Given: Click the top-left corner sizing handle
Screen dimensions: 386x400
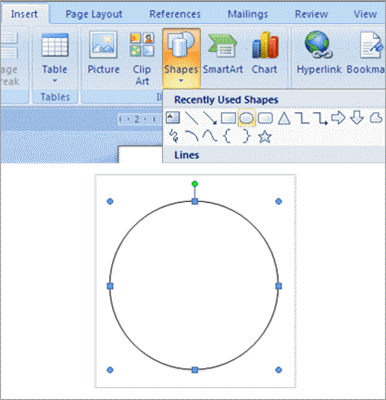Looking at the screenshot, I should point(110,201).
